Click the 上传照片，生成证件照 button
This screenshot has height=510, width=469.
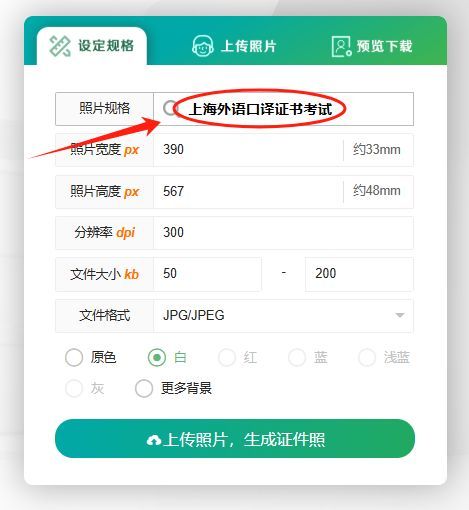pos(235,439)
